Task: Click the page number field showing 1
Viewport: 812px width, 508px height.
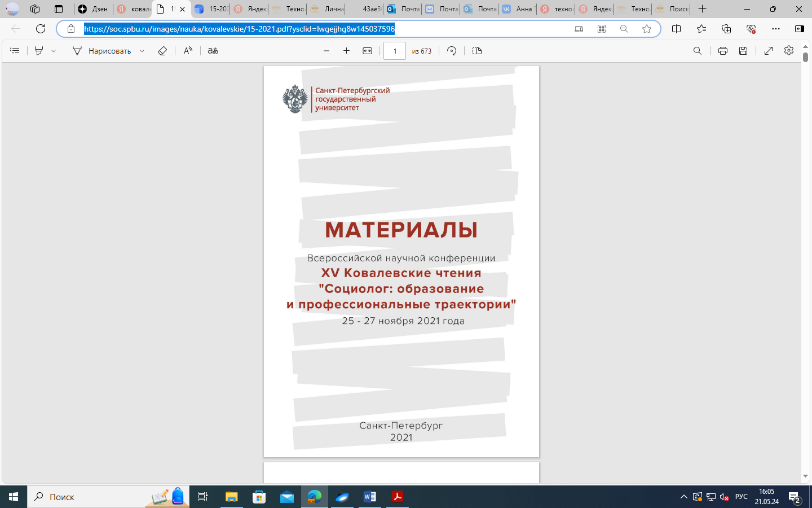Action: [x=395, y=51]
